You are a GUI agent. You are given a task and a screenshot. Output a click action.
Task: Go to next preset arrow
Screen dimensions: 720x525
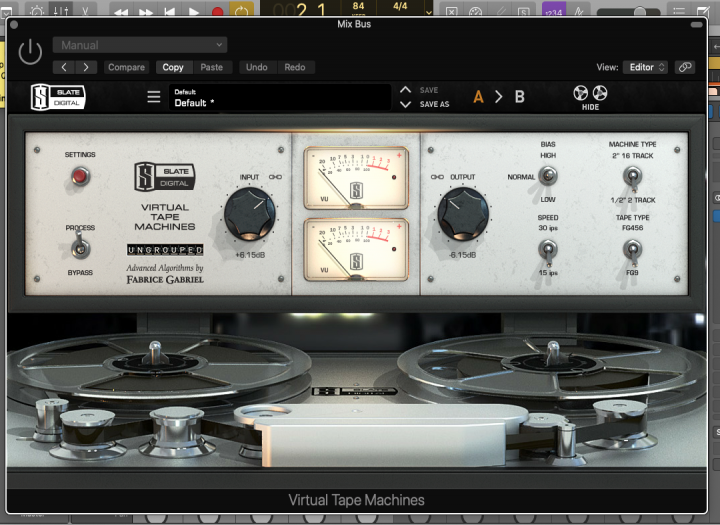[86, 67]
